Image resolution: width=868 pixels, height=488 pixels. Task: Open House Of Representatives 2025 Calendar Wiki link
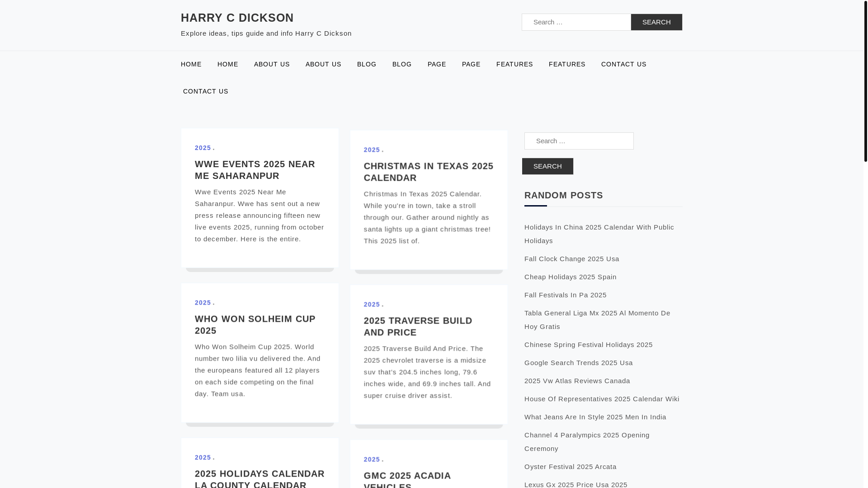(x=602, y=399)
